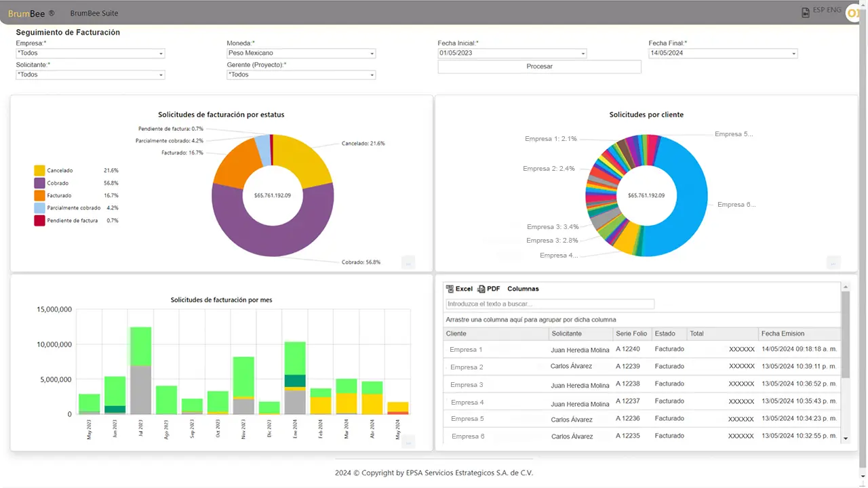Viewport: 868px width, 488px height.
Task: Expand the Moneda dropdown showing Peso Mexicano
Action: [301, 54]
